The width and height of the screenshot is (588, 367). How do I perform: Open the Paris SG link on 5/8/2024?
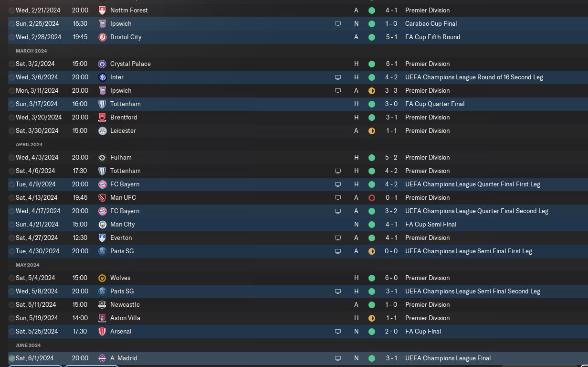[122, 291]
